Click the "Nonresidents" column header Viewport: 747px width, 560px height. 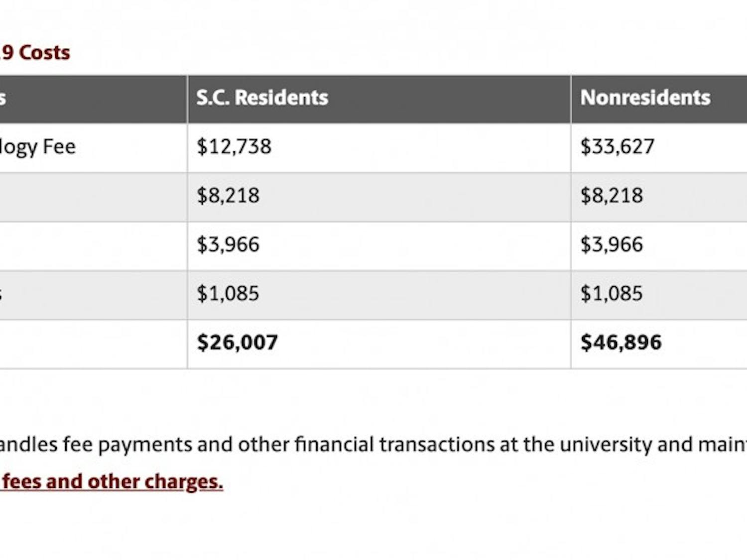tap(645, 98)
